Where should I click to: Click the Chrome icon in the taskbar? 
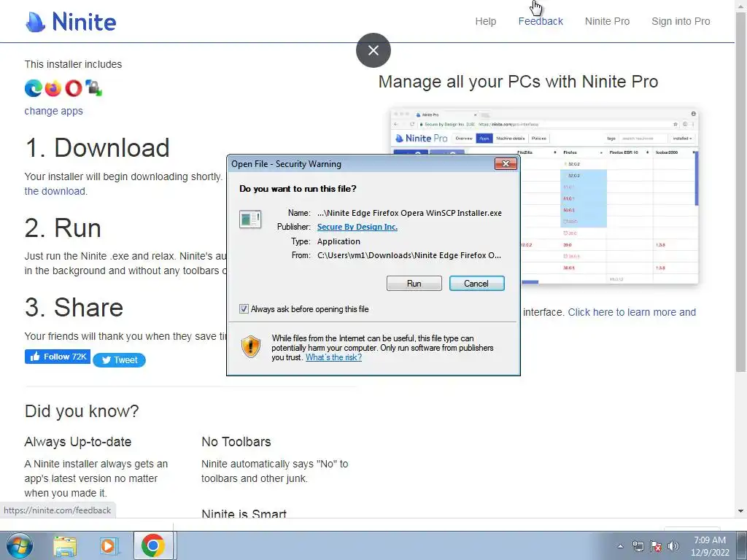point(153,545)
